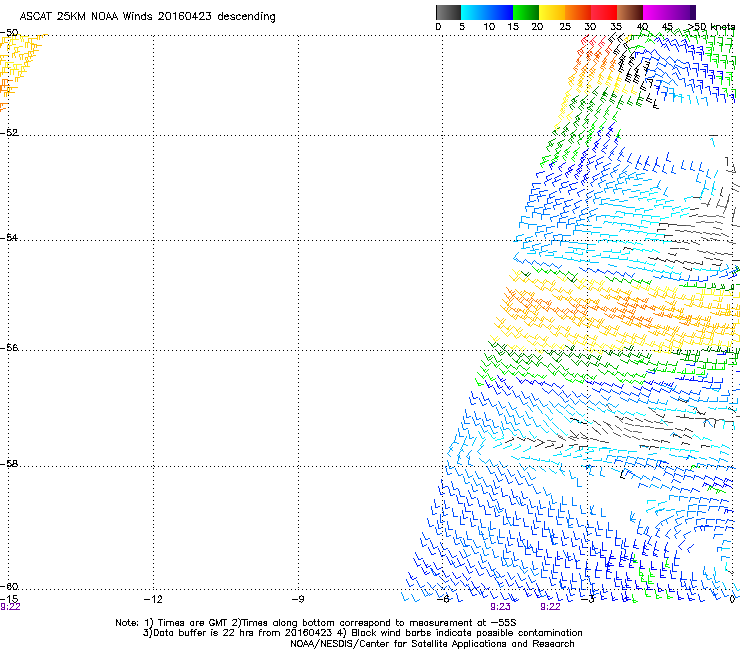Click the purple '9:22' time stamp under -15

pos(10,607)
